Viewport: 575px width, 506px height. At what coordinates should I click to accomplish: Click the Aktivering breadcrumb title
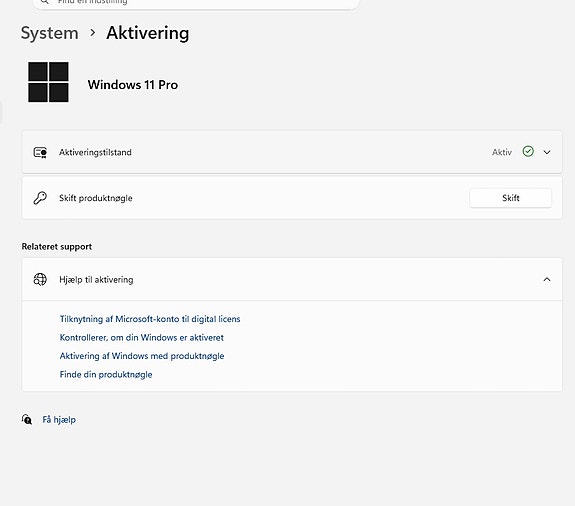point(148,33)
